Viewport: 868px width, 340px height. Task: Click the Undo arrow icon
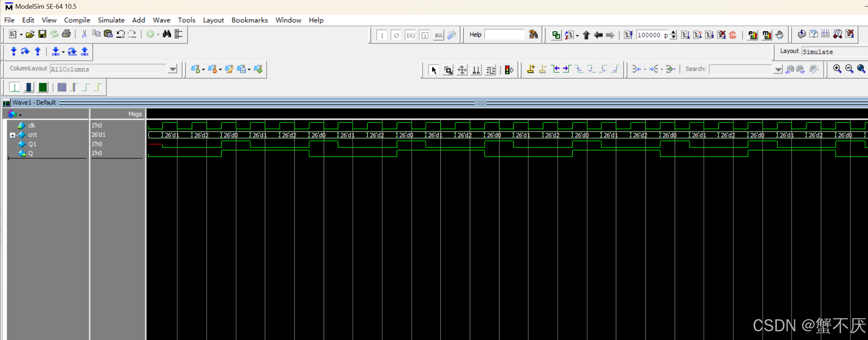pyautogui.click(x=120, y=34)
